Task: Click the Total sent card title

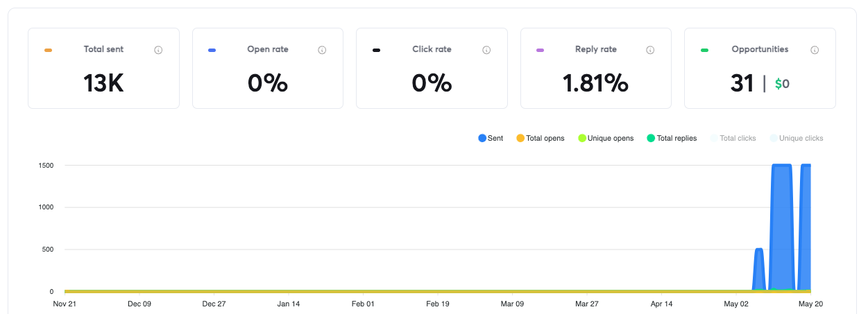Action: pyautogui.click(x=103, y=49)
